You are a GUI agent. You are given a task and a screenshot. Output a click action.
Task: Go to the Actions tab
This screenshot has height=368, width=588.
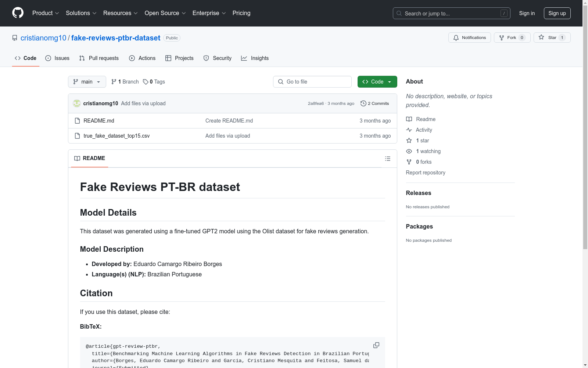tap(142, 58)
